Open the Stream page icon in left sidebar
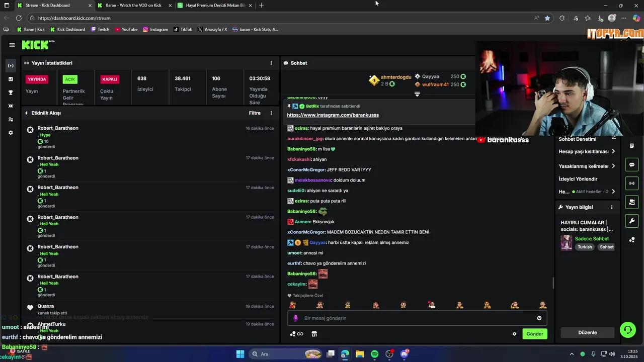Screen dimensions: 644x362 (x=11, y=66)
